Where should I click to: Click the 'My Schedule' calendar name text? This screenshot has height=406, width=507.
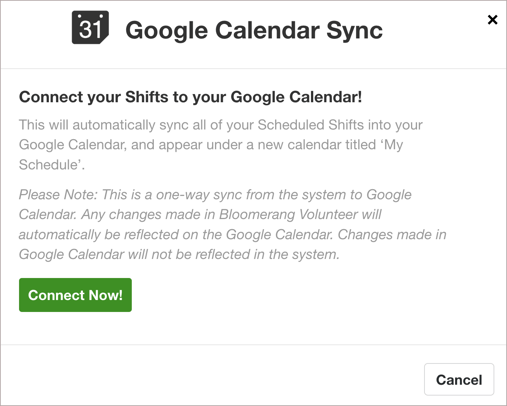(391, 145)
